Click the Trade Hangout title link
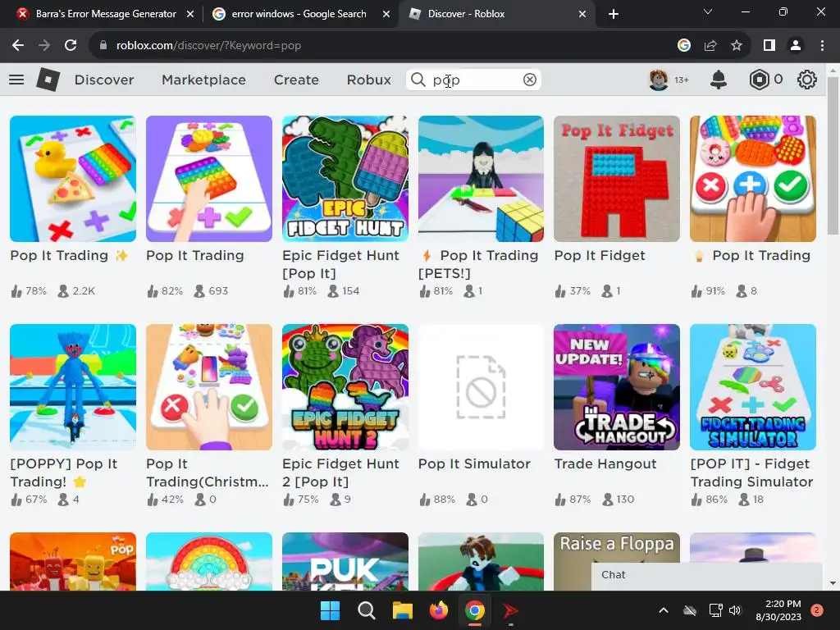Viewport: 840px width, 630px height. coord(605,464)
